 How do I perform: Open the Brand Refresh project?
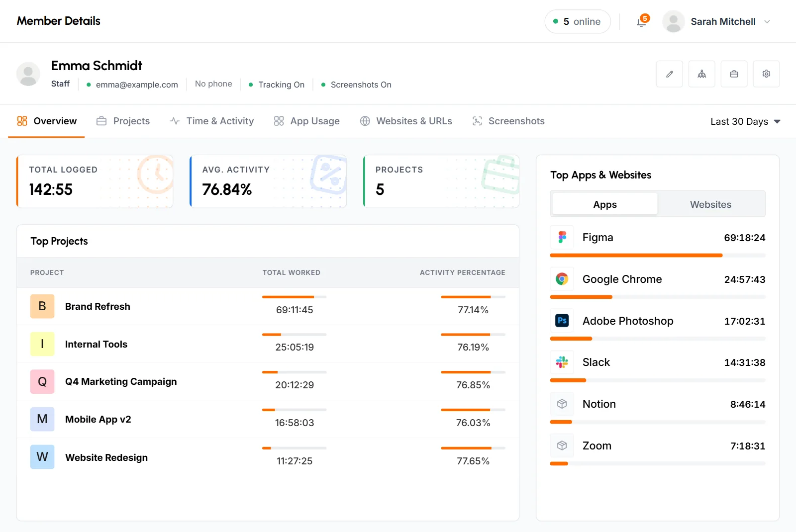pos(98,306)
